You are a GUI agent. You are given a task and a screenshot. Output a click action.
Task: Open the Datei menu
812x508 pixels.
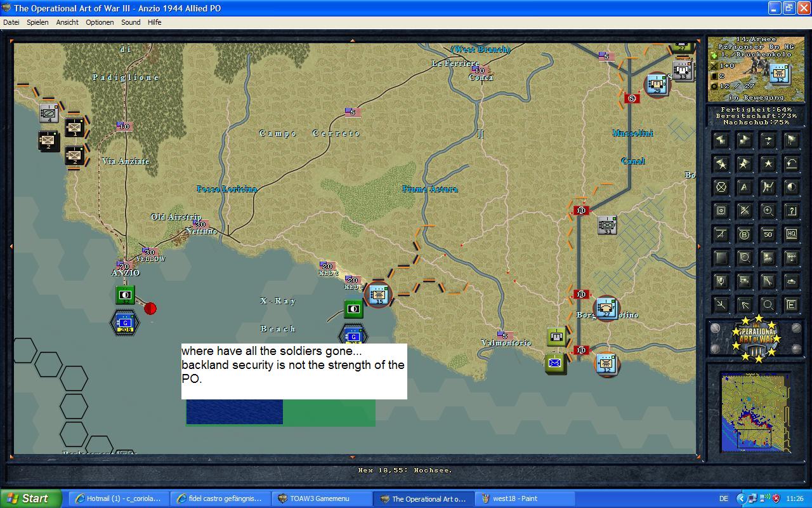(x=11, y=22)
